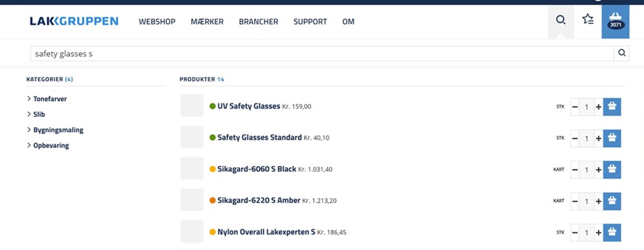Open the WEBSHOP menu
The width and height of the screenshot is (644, 250).
[157, 22]
